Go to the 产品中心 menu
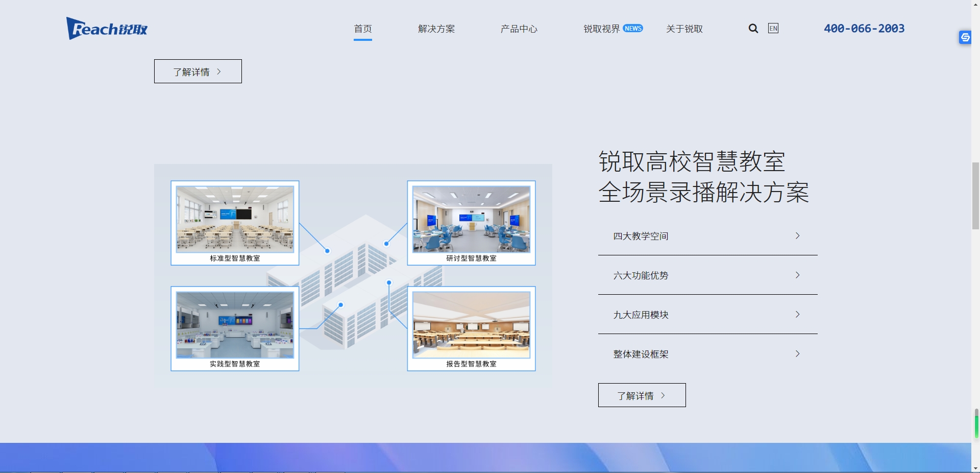Viewport: 980px width, 473px height. 519,29
